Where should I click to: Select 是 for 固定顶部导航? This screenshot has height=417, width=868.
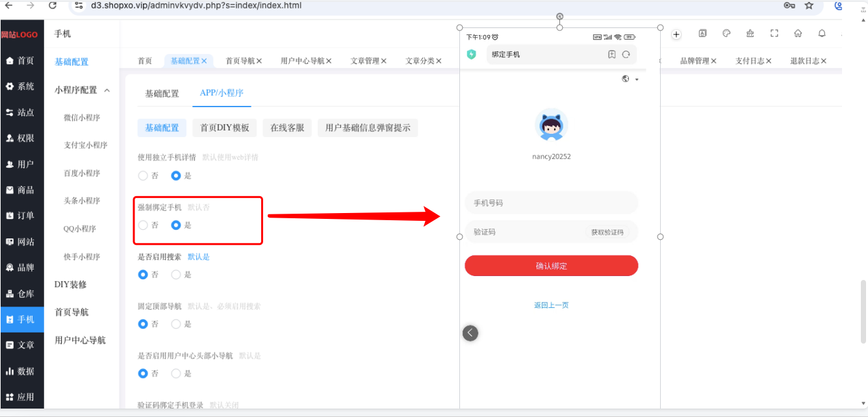pyautogui.click(x=176, y=324)
